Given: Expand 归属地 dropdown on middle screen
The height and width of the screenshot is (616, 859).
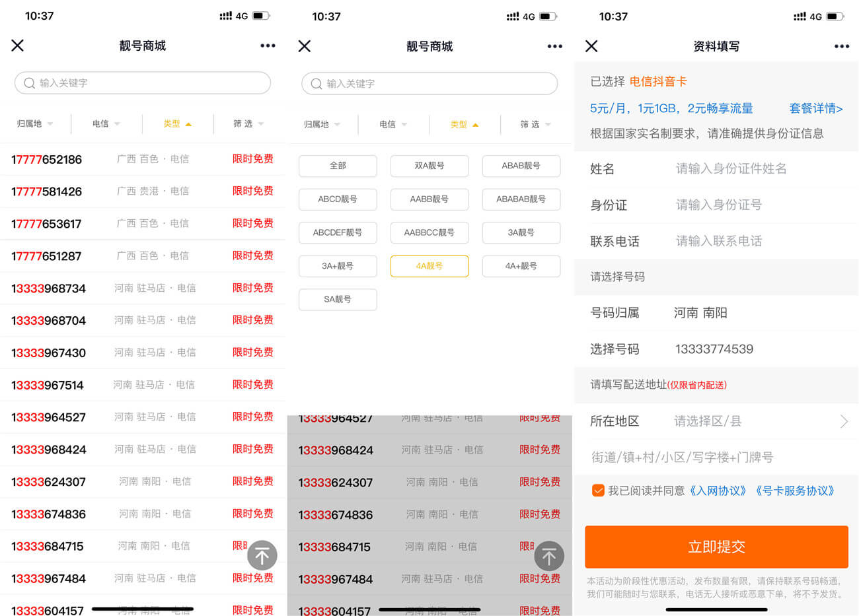Looking at the screenshot, I should click(x=322, y=124).
